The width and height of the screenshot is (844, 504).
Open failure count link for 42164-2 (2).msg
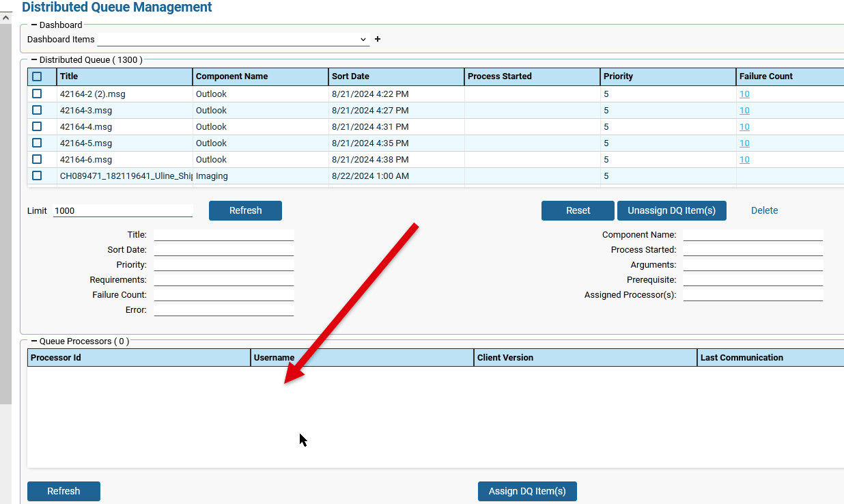[744, 94]
